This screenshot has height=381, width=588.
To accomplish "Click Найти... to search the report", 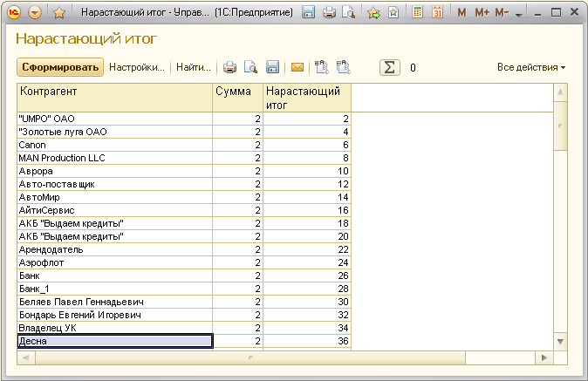I will point(194,67).
